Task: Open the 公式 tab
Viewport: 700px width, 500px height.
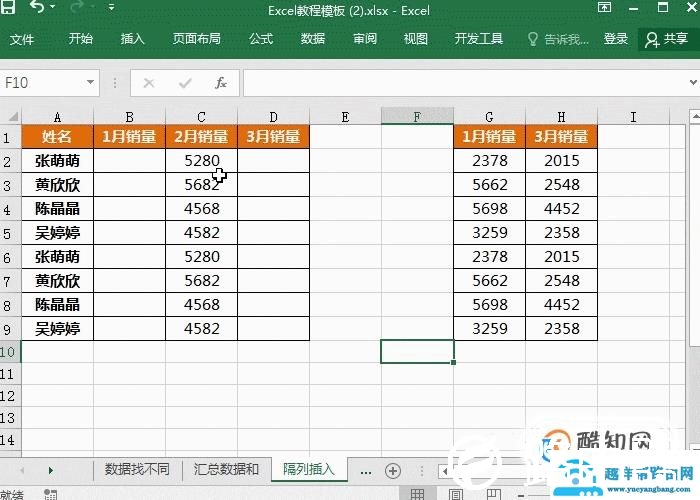Action: pos(261,39)
